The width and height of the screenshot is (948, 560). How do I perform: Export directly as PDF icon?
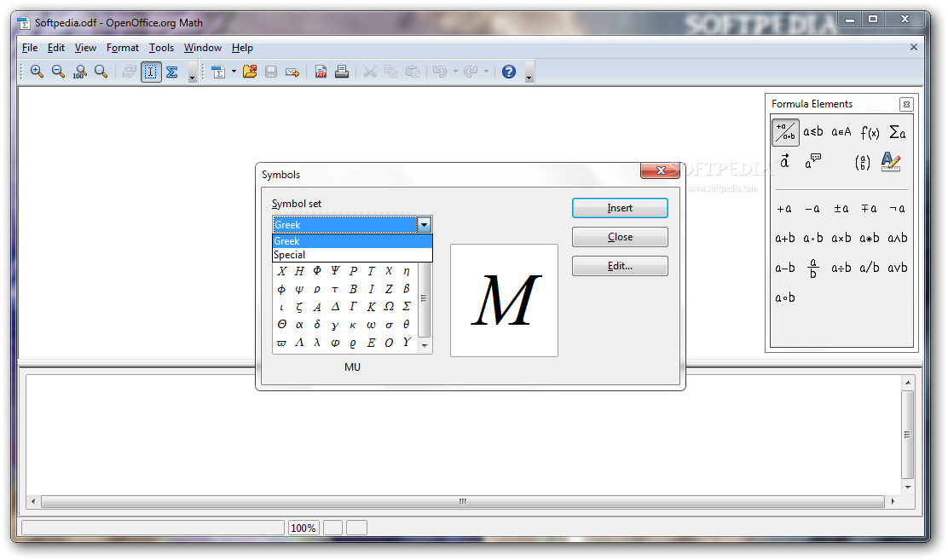[321, 72]
